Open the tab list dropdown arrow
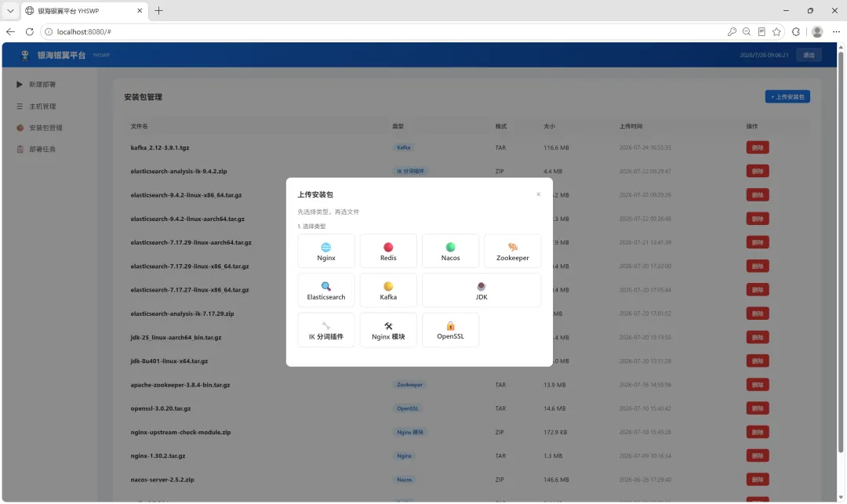 [x=10, y=11]
